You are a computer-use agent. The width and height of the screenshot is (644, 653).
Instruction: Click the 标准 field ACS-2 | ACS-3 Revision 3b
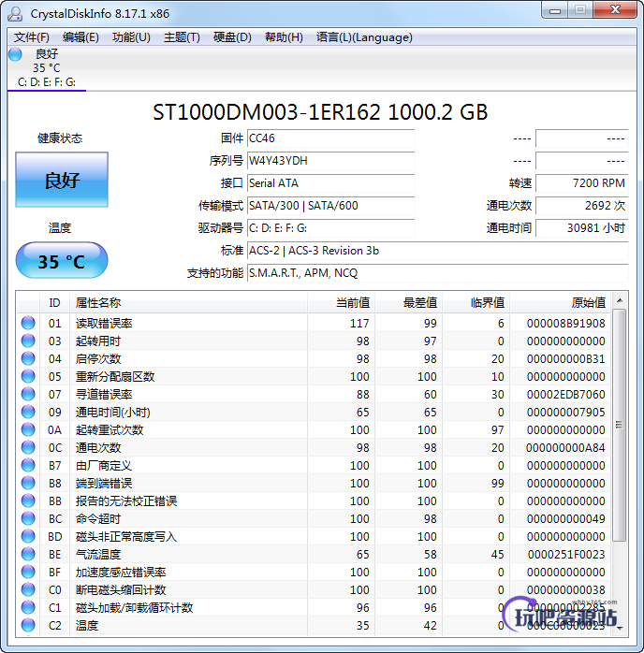point(437,251)
